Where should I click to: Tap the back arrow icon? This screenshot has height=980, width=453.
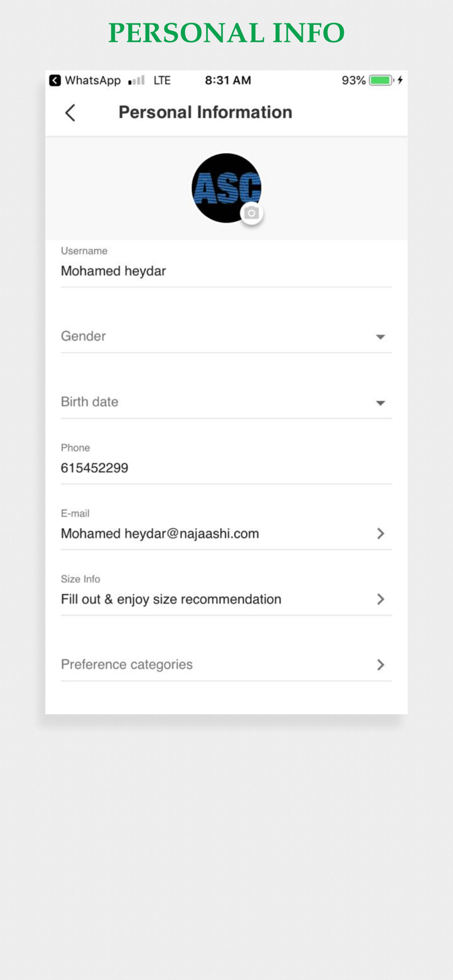click(71, 113)
